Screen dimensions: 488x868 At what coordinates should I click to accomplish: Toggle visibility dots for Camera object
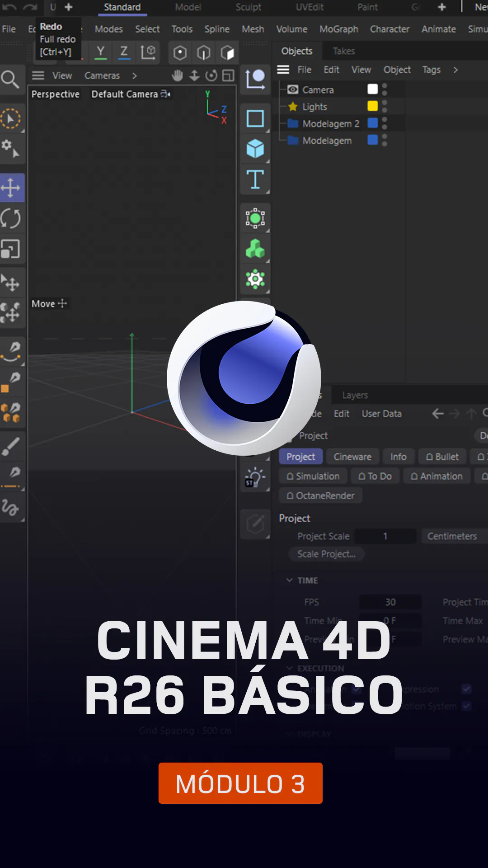(385, 89)
